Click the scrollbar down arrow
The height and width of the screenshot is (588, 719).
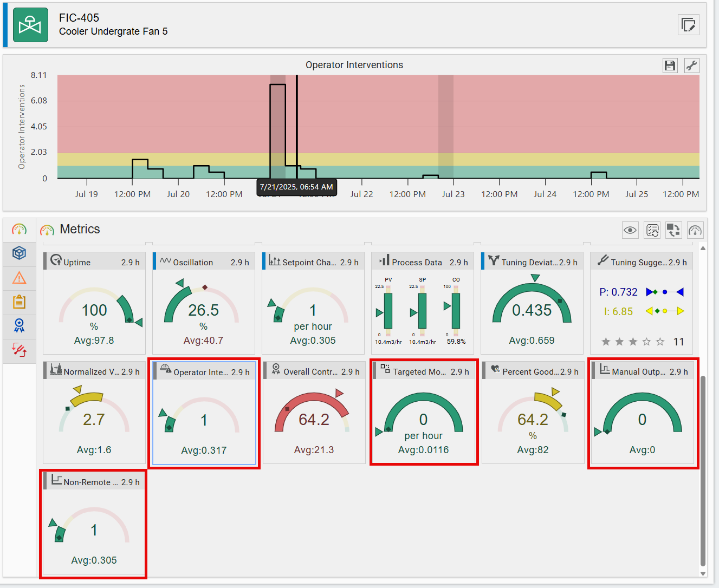703,573
